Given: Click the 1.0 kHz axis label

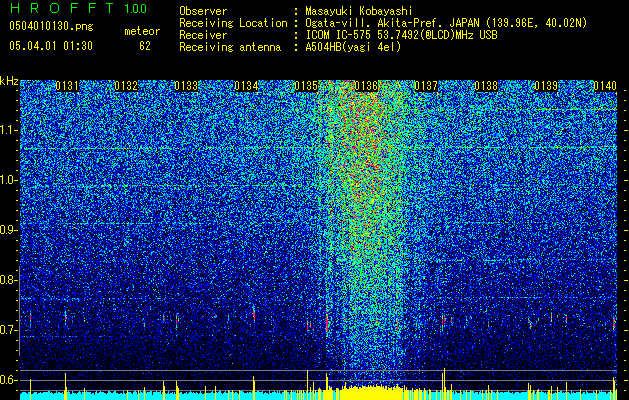Looking at the screenshot, I should pyautogui.click(x=8, y=180).
